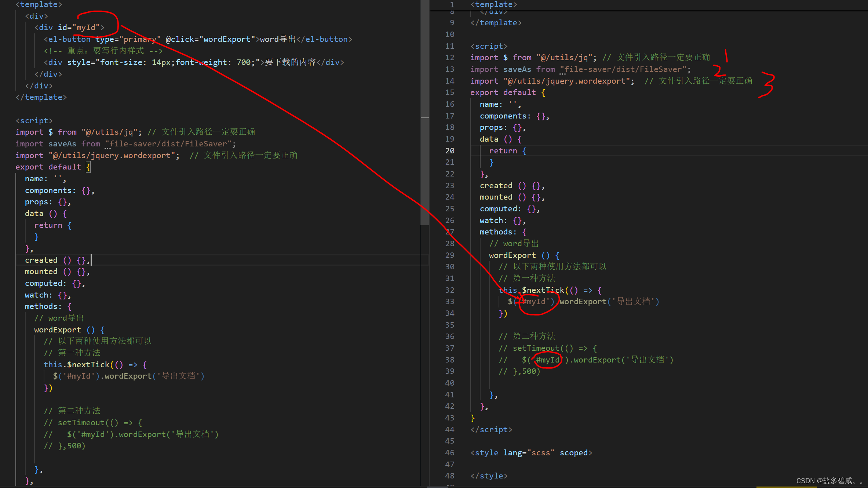
Task: Click line number 45 in the gutter
Action: click(x=450, y=441)
